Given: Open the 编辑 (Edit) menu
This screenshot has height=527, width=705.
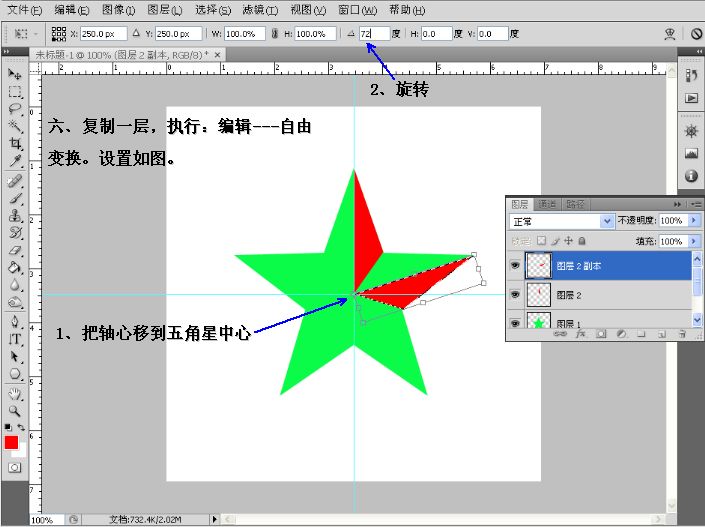Looking at the screenshot, I should point(72,10).
